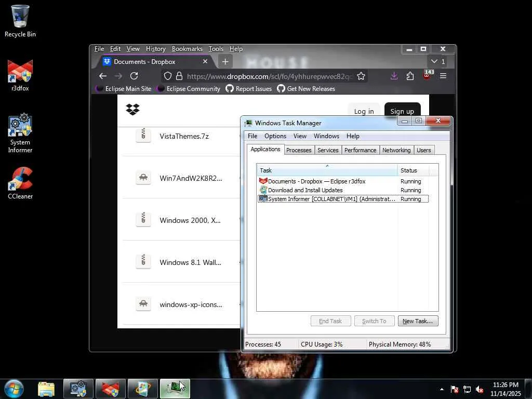Click the uBlock icon showing 143
The height and width of the screenshot is (399, 532).
pos(427,75)
